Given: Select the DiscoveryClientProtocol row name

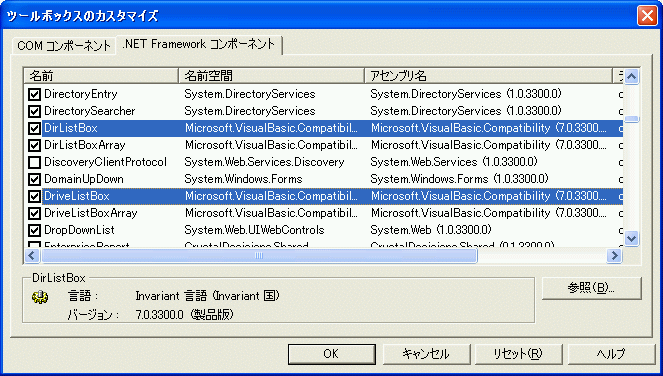Looking at the screenshot, I should point(105,162).
